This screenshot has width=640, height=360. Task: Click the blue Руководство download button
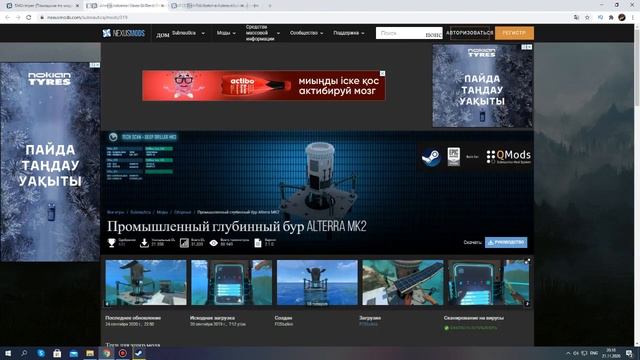(x=506, y=242)
